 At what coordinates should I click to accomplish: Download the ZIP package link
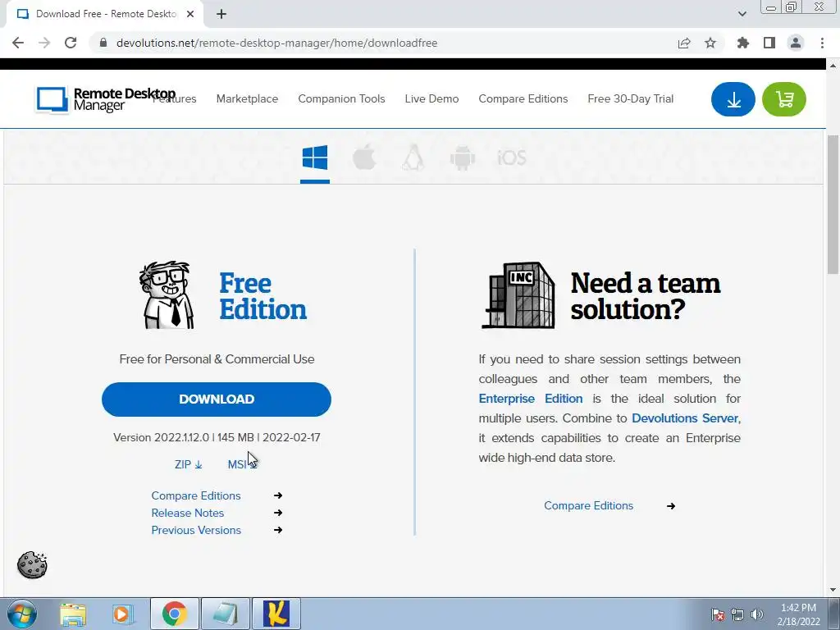[188, 464]
